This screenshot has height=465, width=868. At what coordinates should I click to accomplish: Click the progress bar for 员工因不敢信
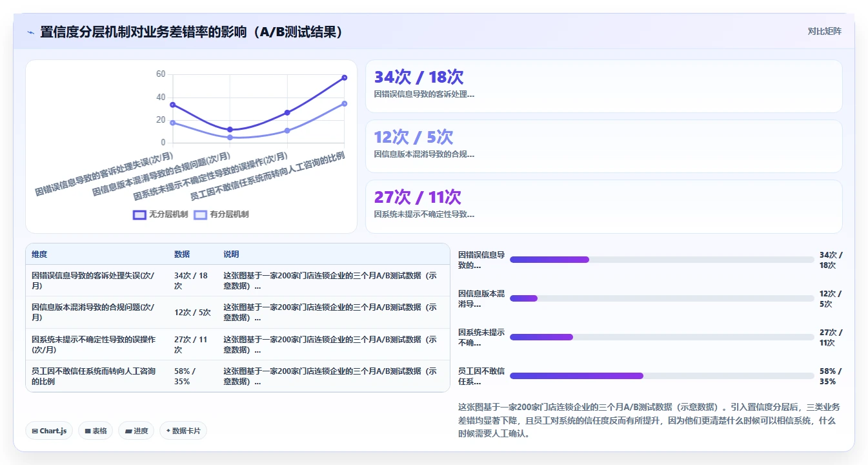661,376
